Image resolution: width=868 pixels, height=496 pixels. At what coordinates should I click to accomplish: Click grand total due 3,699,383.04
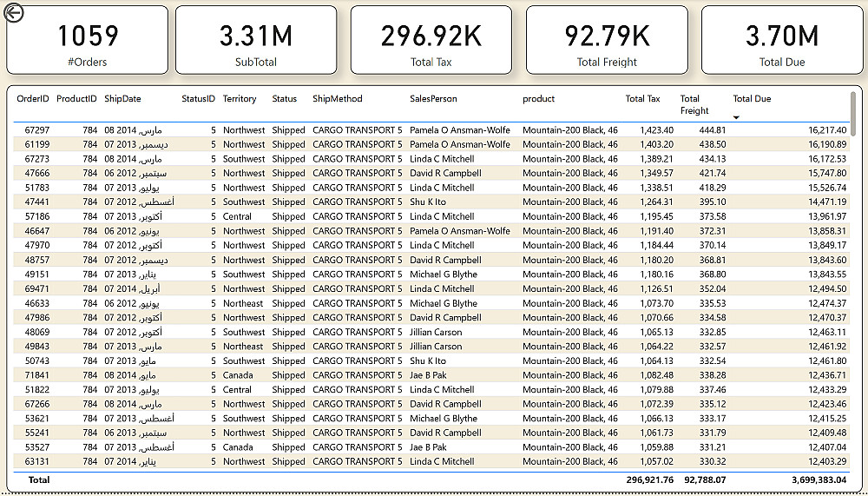(819, 479)
